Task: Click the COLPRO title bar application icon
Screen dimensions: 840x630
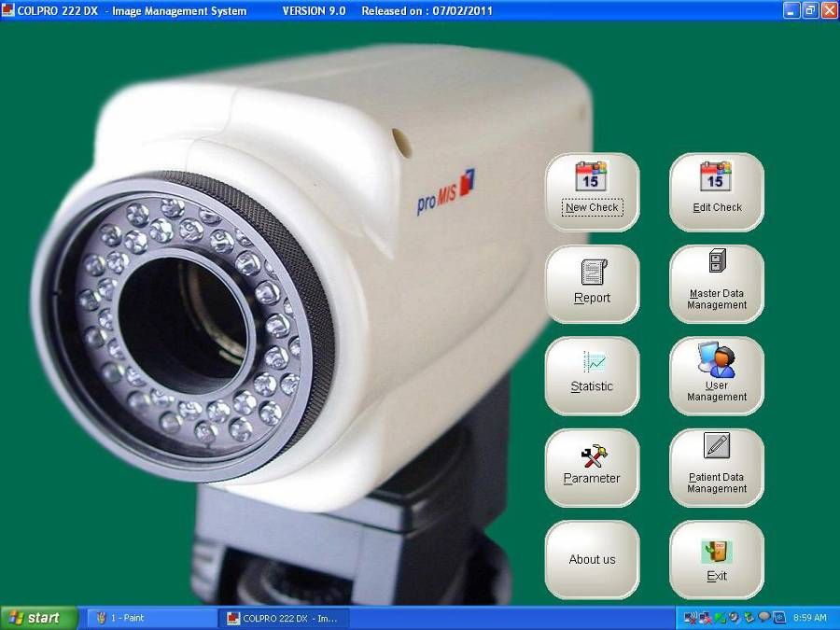Action: (8, 10)
